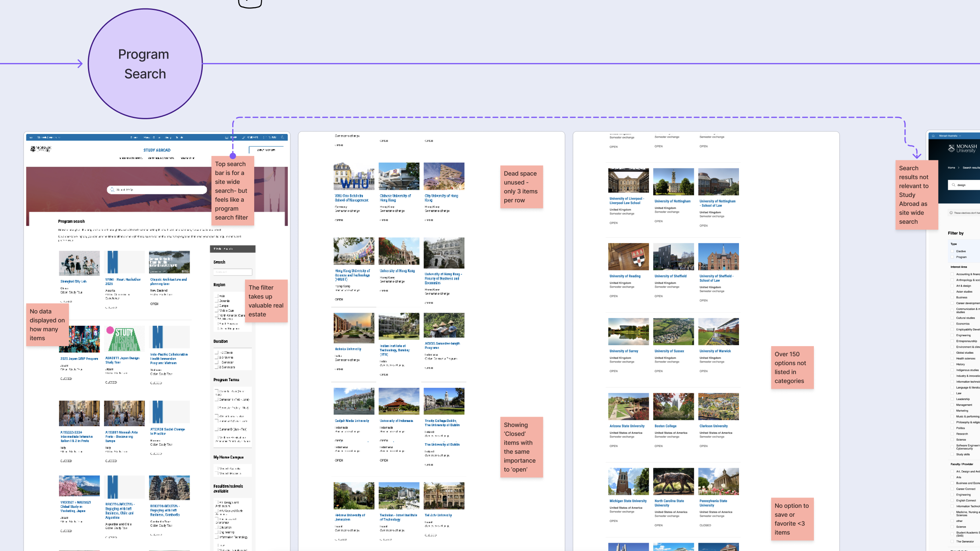
Task: Open University of Nottingham program link
Action: [672, 201]
